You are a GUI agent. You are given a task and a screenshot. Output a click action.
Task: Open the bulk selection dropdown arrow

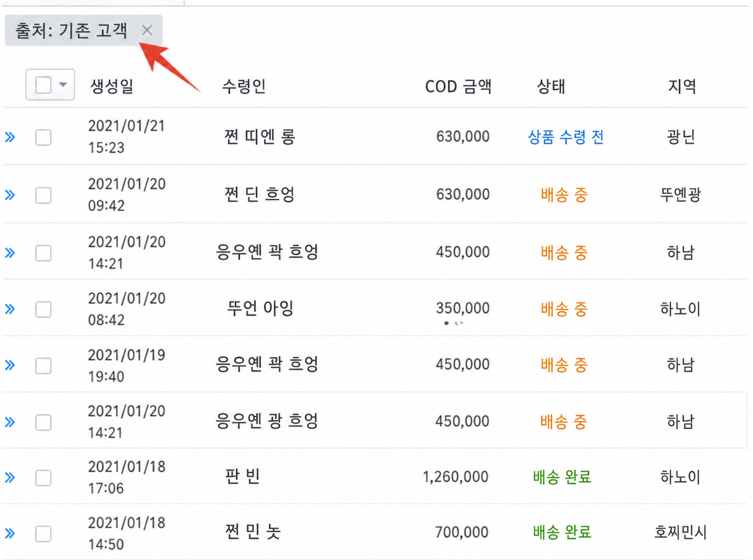click(x=63, y=84)
